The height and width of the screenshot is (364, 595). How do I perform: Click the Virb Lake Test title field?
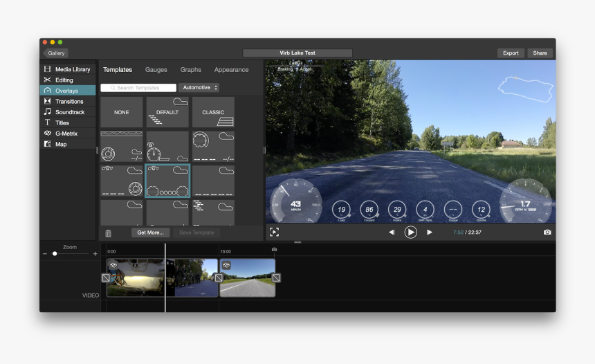point(297,53)
